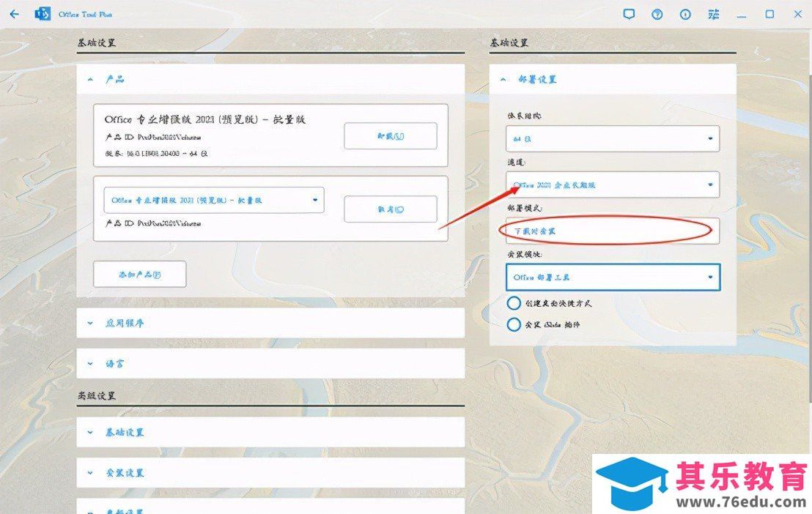
Task: Expand the section directly above 安装设置
Action: pyautogui.click(x=270, y=432)
